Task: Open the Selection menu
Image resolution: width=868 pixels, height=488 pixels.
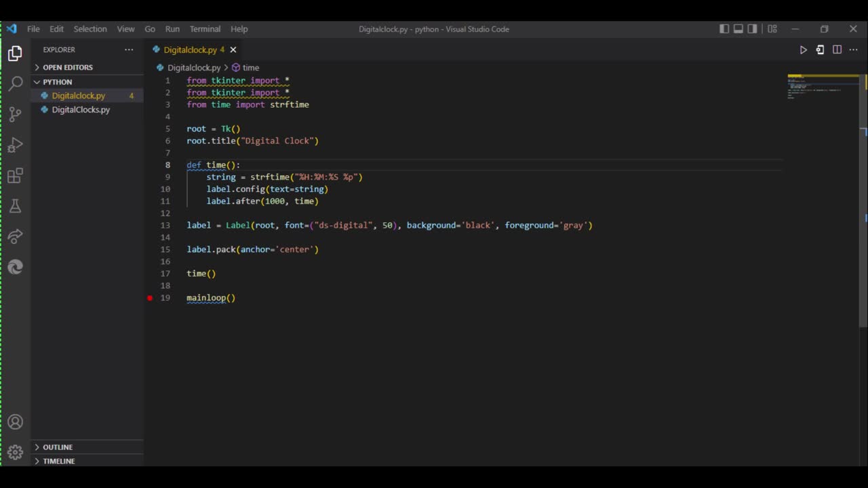Action: point(90,28)
